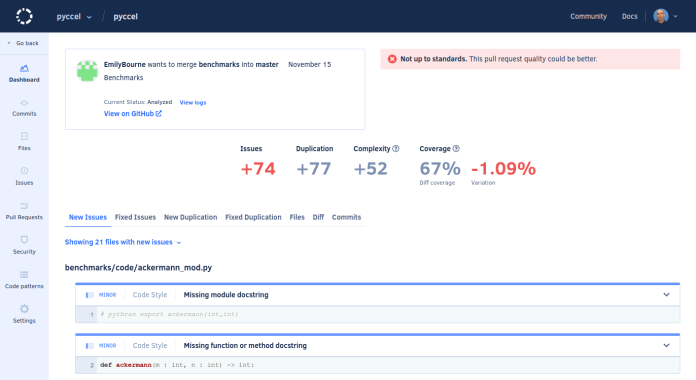Open the Settings gear icon
Viewport: 696px width, 380px height.
point(24,309)
